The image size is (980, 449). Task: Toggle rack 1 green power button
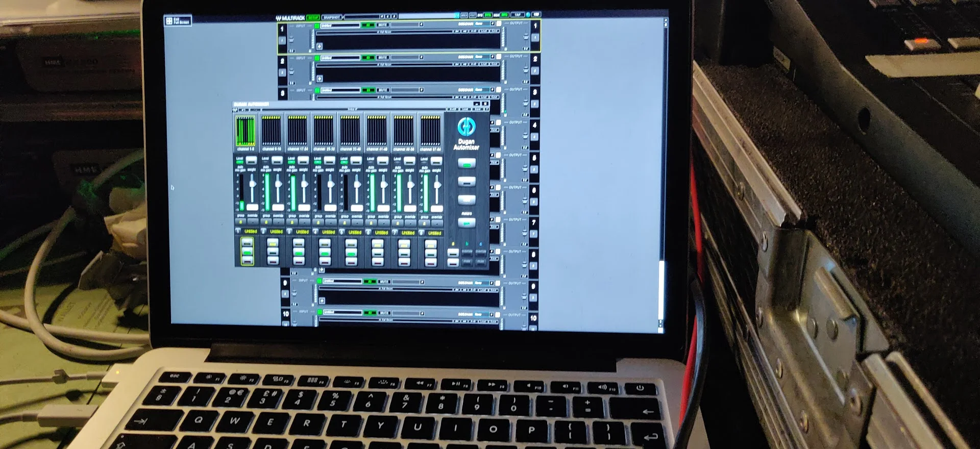tap(317, 26)
